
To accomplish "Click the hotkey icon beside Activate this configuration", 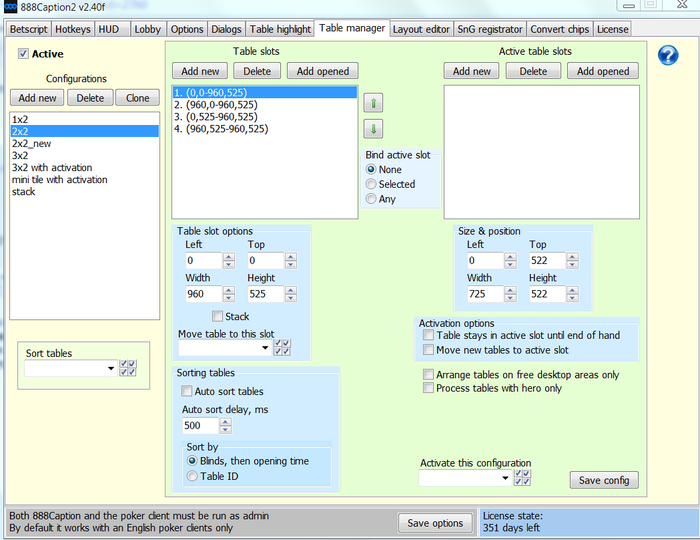I will [522, 478].
